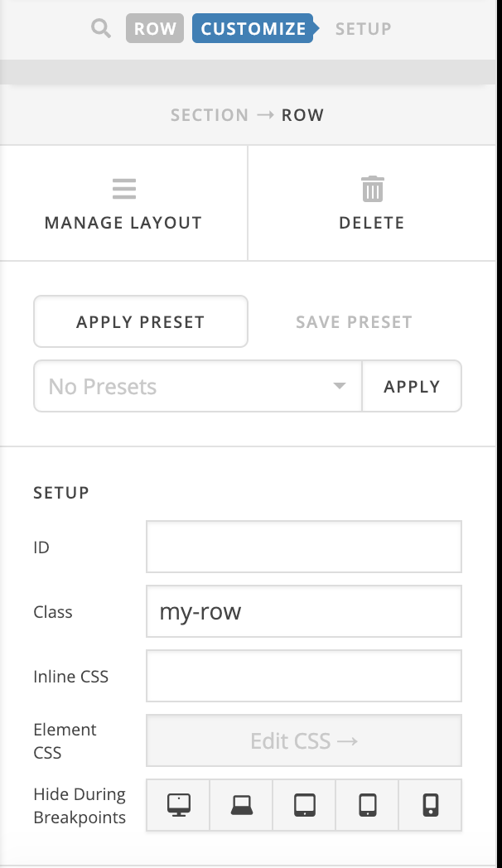
Task: Click the Delete trash can icon
Action: coord(373,189)
